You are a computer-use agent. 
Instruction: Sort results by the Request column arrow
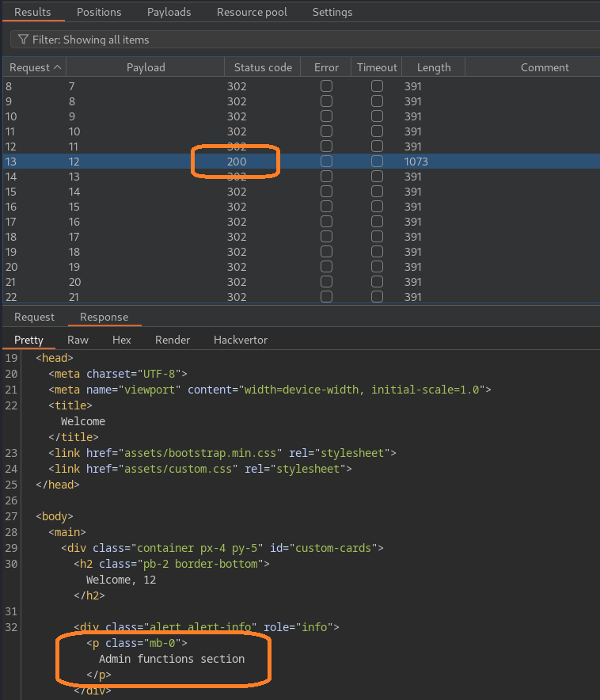point(57,68)
